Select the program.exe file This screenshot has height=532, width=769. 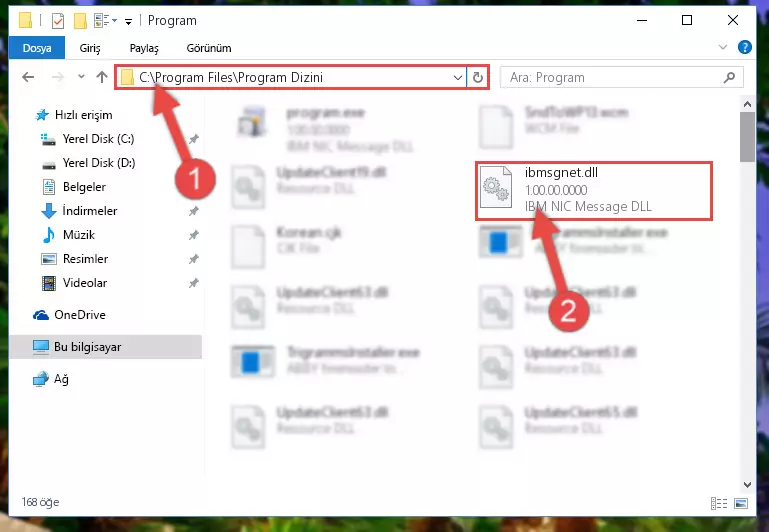coord(324,128)
